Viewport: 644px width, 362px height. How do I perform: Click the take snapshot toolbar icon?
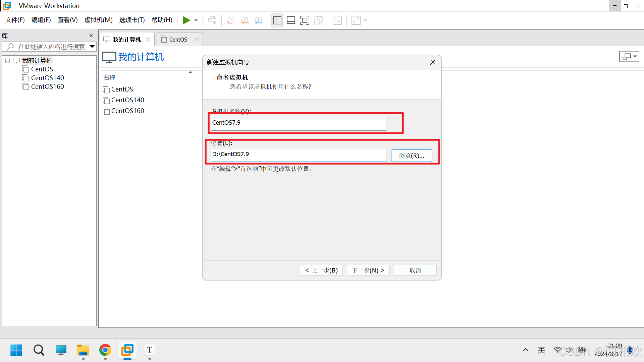coord(230,20)
